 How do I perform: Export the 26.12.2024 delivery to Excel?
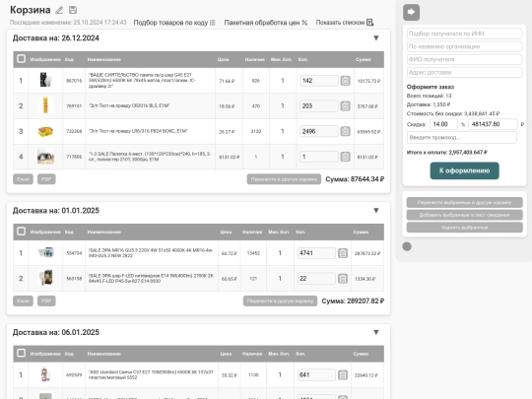tap(23, 179)
